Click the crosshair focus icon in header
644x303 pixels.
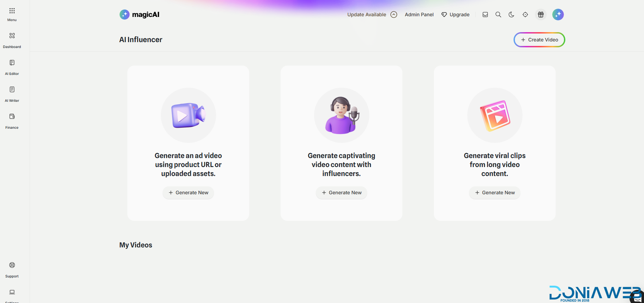tap(525, 14)
